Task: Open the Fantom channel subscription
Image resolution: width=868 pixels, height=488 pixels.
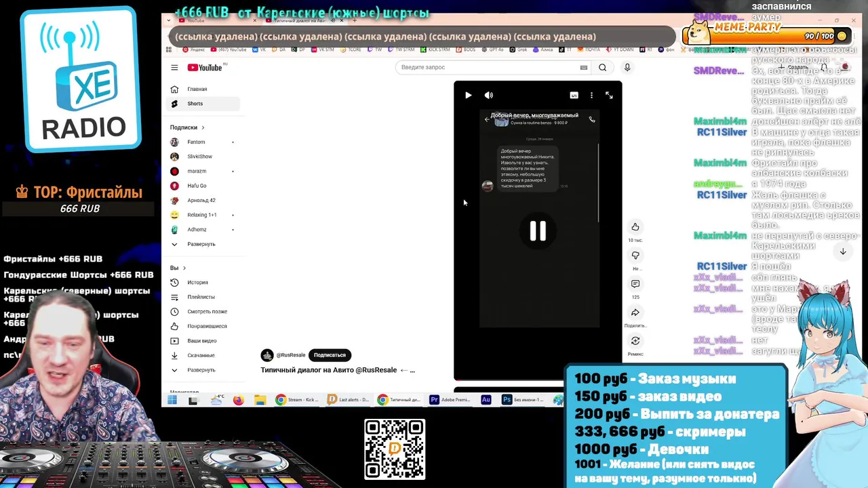Action: pyautogui.click(x=204, y=142)
